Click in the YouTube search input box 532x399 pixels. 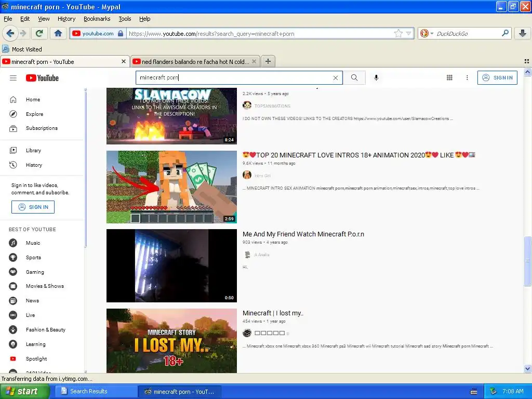(234, 78)
